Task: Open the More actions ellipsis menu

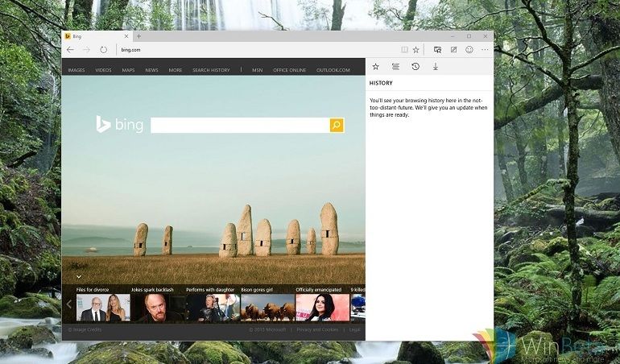Action: [x=485, y=50]
